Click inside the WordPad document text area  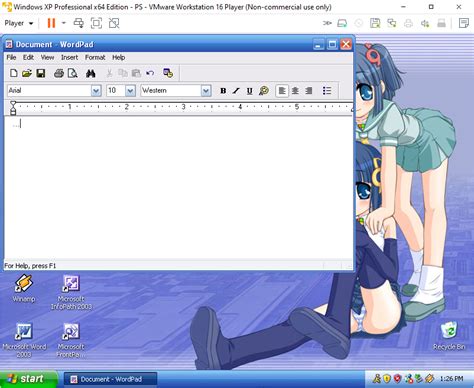click(x=178, y=188)
